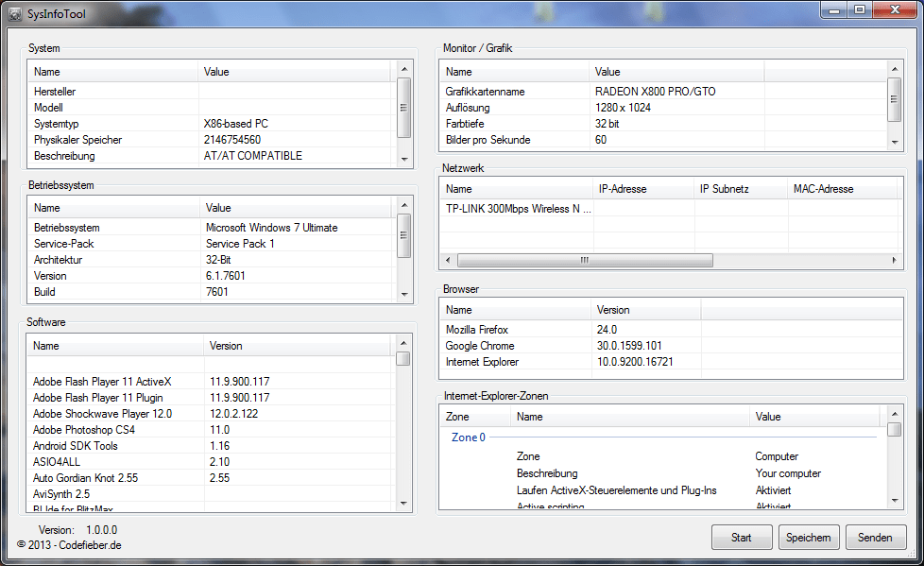The image size is (924, 566).
Task: Select the AviSynth 2.5 entry
Action: coord(211,494)
